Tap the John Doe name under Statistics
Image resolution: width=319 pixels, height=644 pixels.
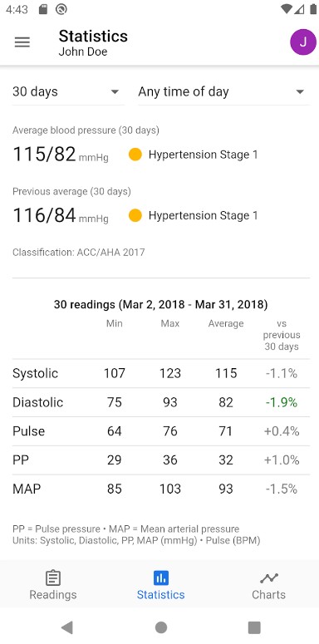tap(83, 52)
